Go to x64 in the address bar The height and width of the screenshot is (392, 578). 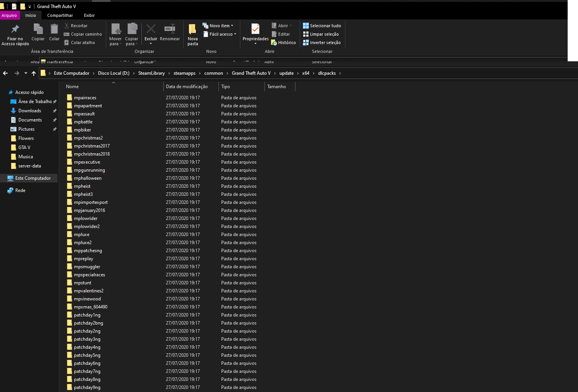pyautogui.click(x=305, y=73)
